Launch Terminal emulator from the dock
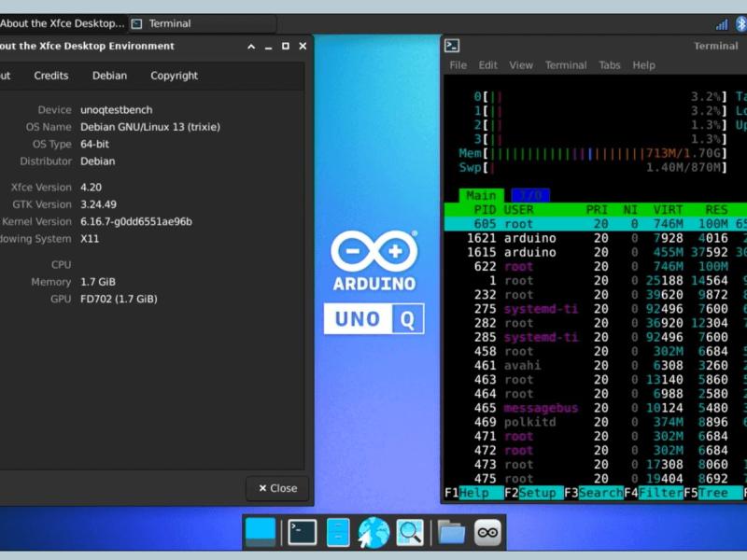Viewport: 747px width, 560px height. [302, 532]
